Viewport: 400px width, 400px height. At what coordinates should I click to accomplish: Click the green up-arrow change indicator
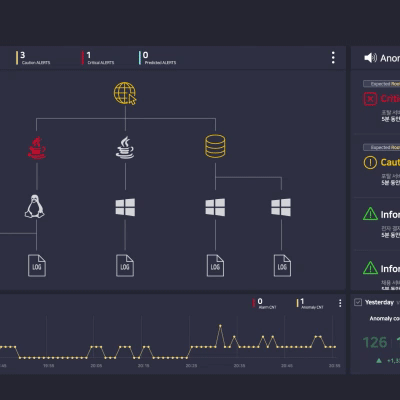[379, 360]
